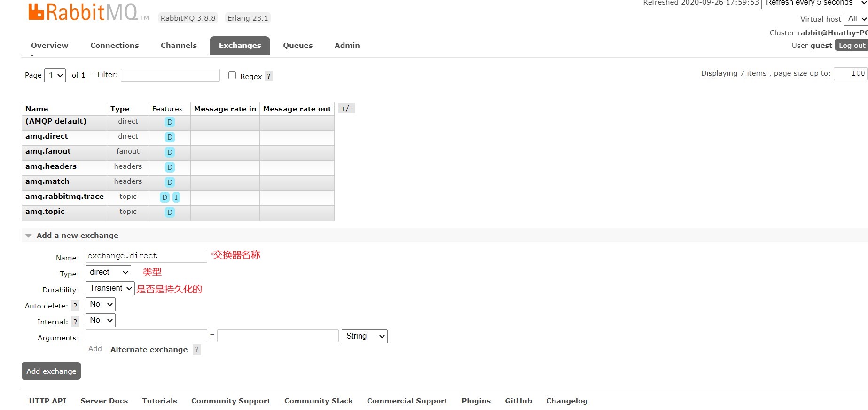The height and width of the screenshot is (410, 868).
Task: Open the HTTP API footer link
Action: 47,401
